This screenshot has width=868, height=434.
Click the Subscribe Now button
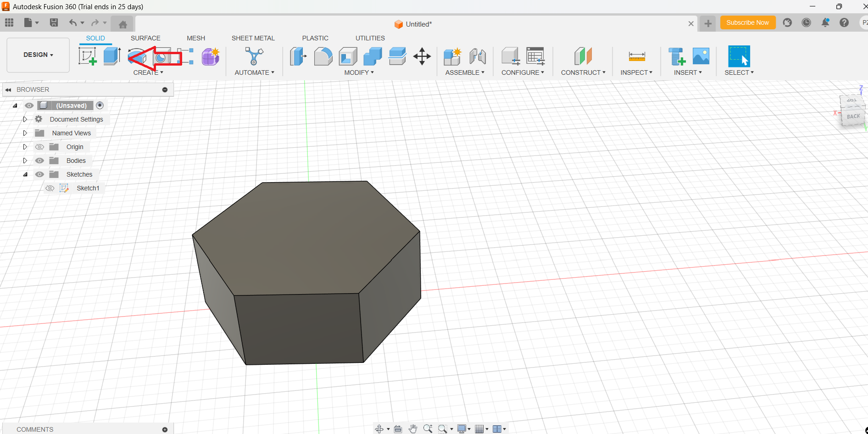pos(747,22)
